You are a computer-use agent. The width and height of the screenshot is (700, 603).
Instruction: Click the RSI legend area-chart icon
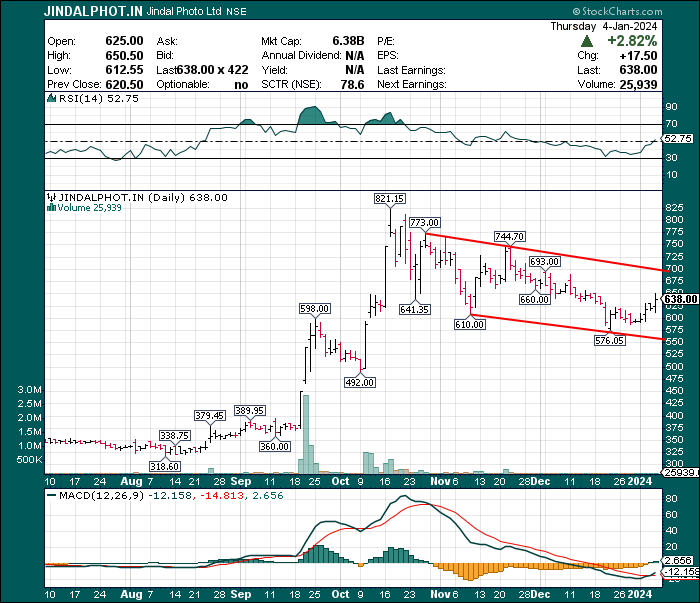pos(52,99)
